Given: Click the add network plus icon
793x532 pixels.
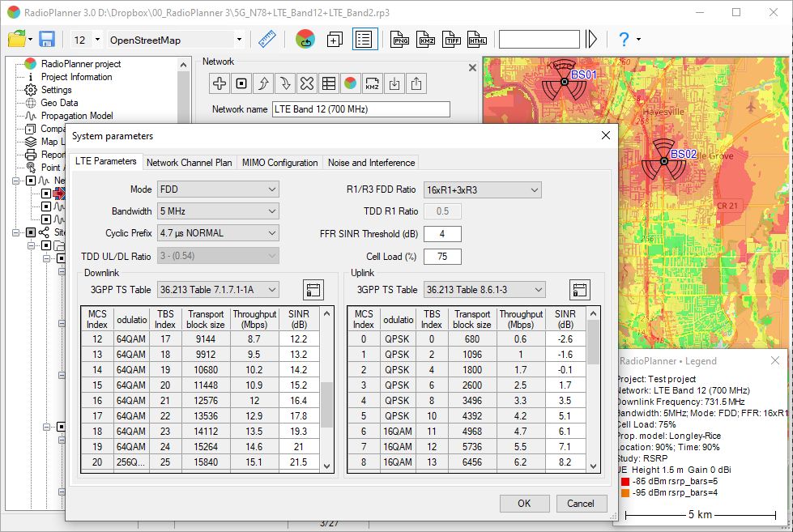Looking at the screenshot, I should coord(220,83).
